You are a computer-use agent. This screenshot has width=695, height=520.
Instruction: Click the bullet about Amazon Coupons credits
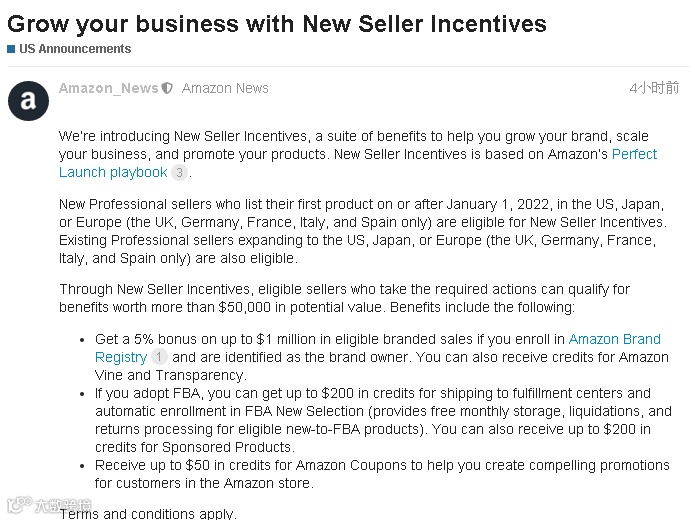point(382,474)
